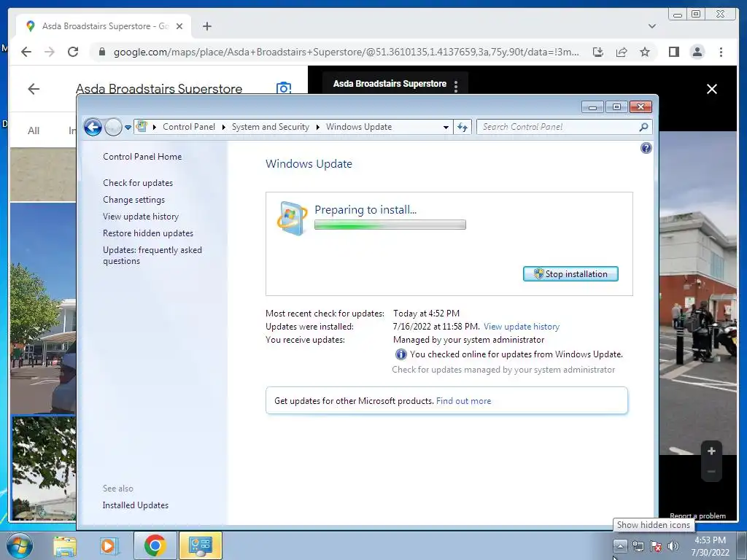Click the blue information icon
The height and width of the screenshot is (560, 747).
point(401,354)
